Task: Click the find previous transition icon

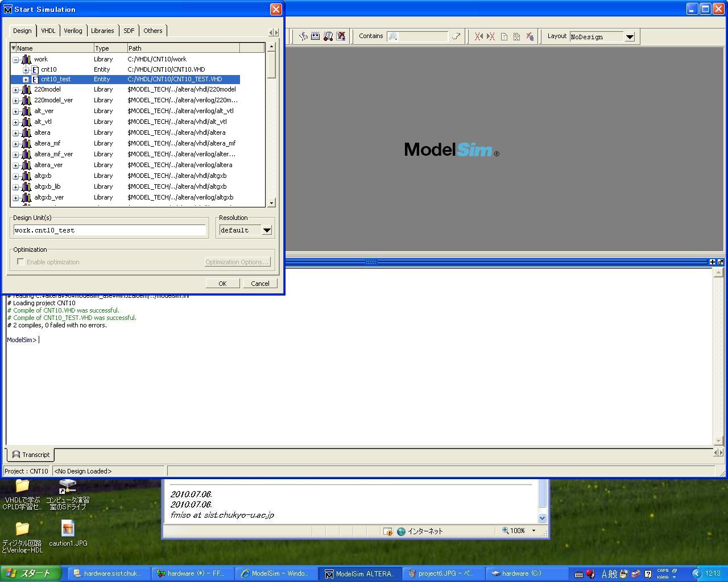Action: pos(479,36)
